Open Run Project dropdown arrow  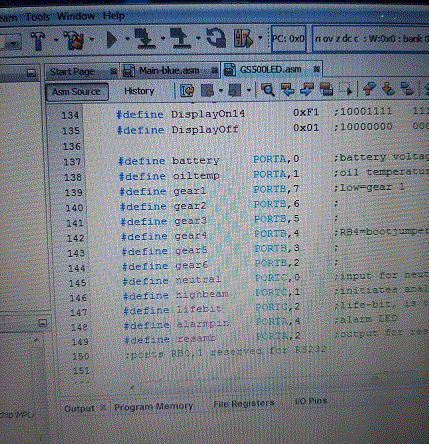tap(127, 39)
